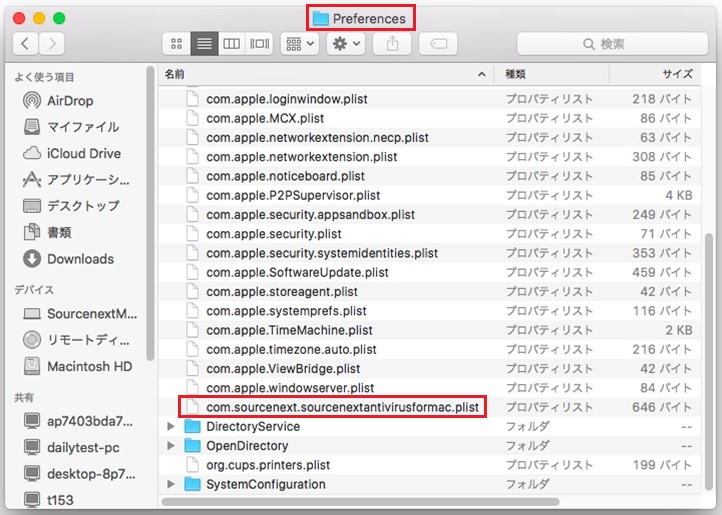Image resolution: width=722 pixels, height=515 pixels.
Task: Open マイファイル in the sidebar
Action: [x=71, y=127]
